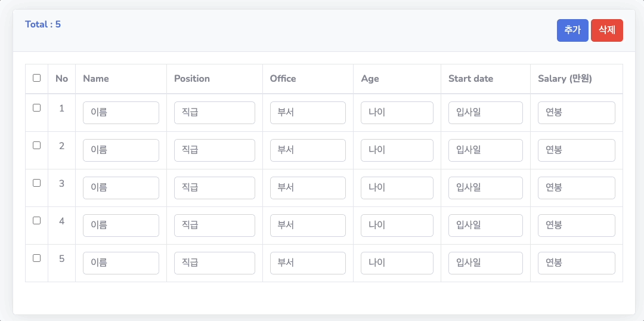Screen dimensions: 644x321
Task: Click the 직급 position field in row 2
Action: tap(215, 150)
